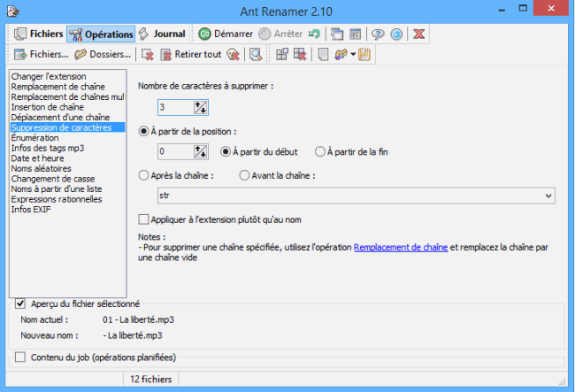The image size is (575, 392).
Task: Click the spinner arrows of position field
Action: [x=201, y=152]
